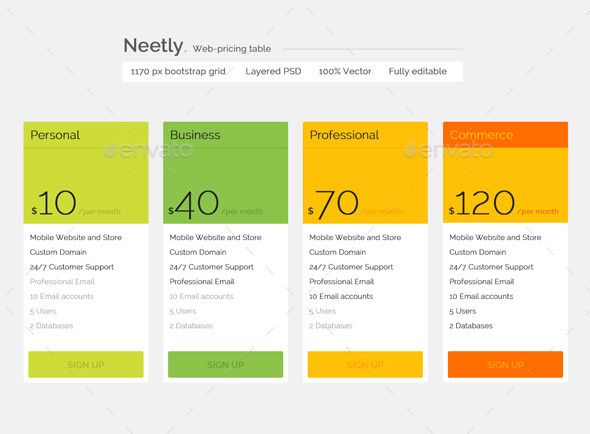Click '24/7 Customer Support' in Commerce plan
This screenshot has height=434, width=590.
(491, 267)
